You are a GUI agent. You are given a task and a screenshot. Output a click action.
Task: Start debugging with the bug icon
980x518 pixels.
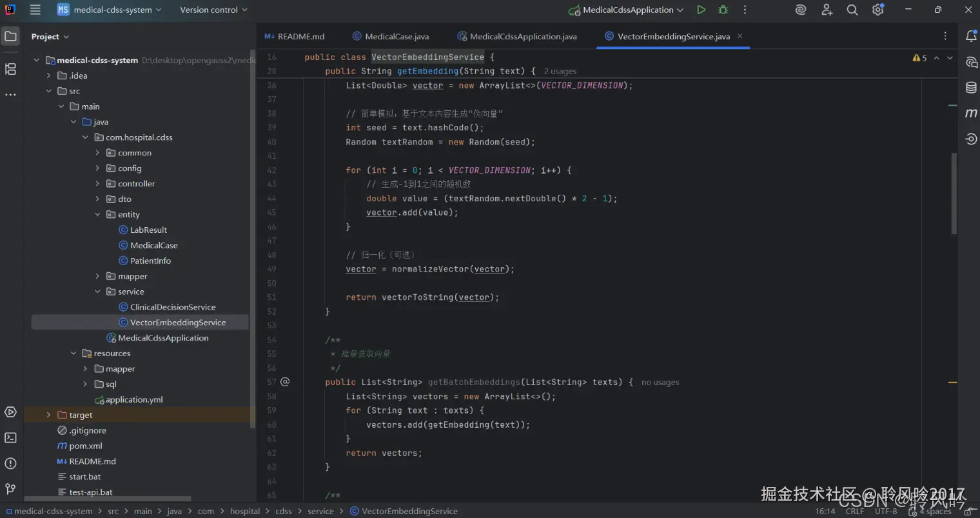723,10
